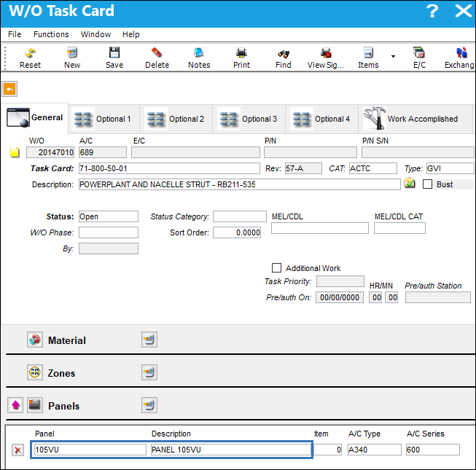Open the Material section select button

[149, 340]
